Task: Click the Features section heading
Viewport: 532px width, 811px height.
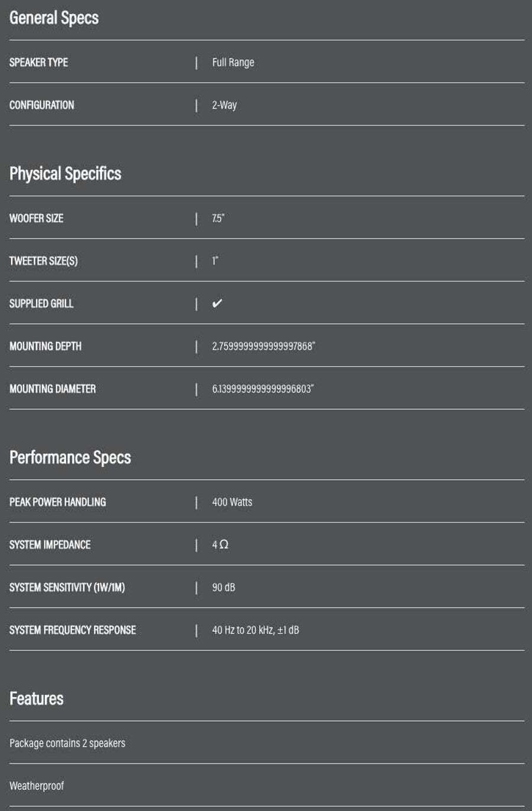Action: click(x=36, y=699)
